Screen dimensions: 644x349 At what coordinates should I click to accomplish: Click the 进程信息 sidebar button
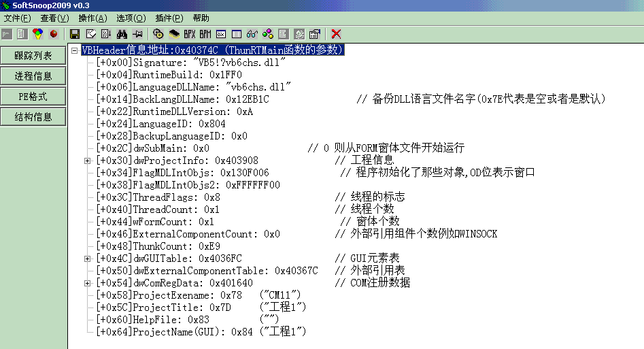point(33,76)
